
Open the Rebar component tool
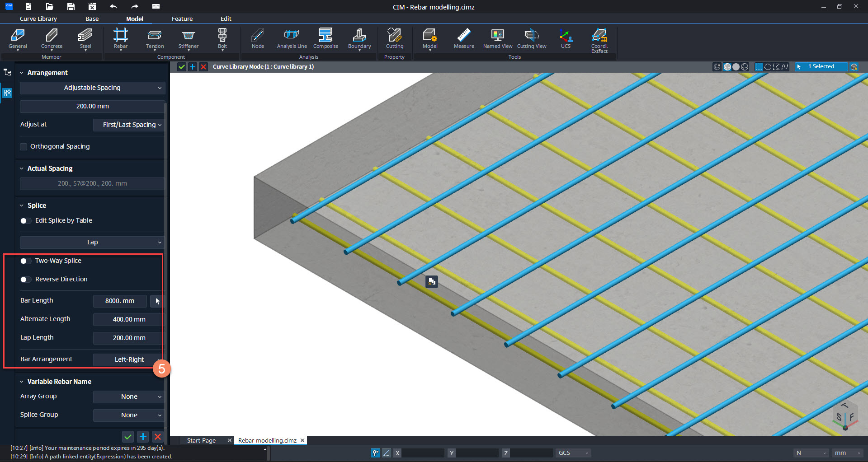click(121, 39)
